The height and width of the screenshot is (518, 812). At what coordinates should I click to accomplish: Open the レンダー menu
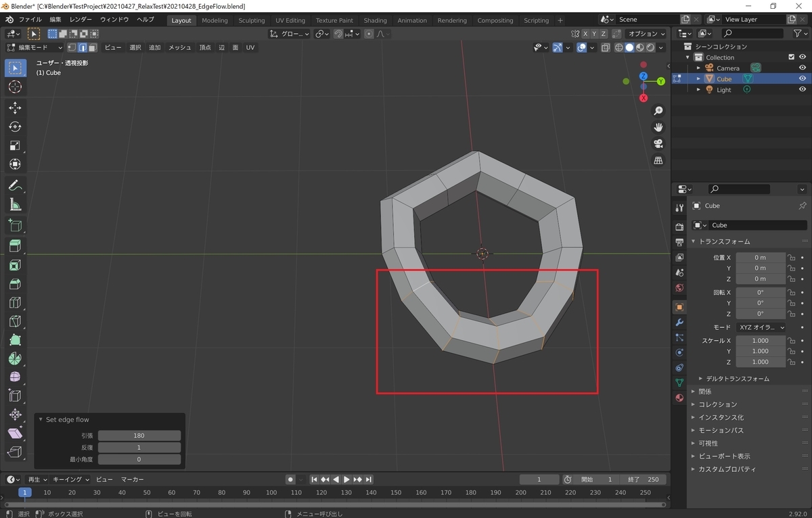pos(81,20)
